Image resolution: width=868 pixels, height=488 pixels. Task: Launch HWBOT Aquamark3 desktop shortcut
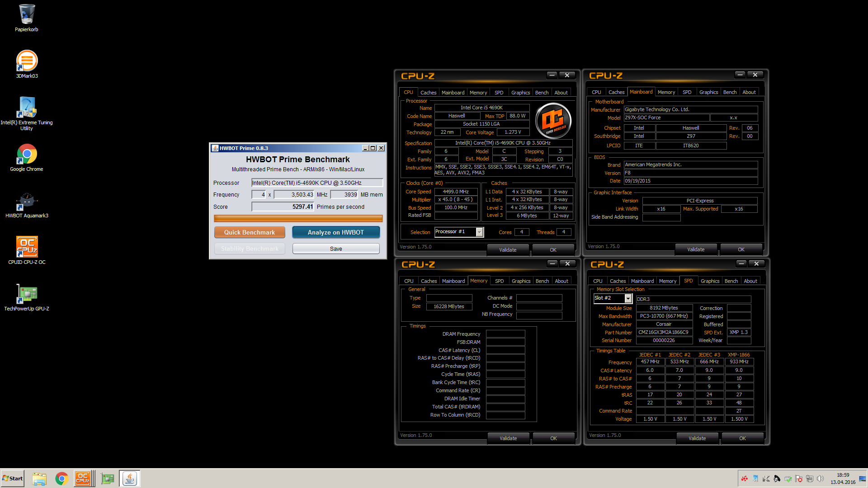click(27, 204)
